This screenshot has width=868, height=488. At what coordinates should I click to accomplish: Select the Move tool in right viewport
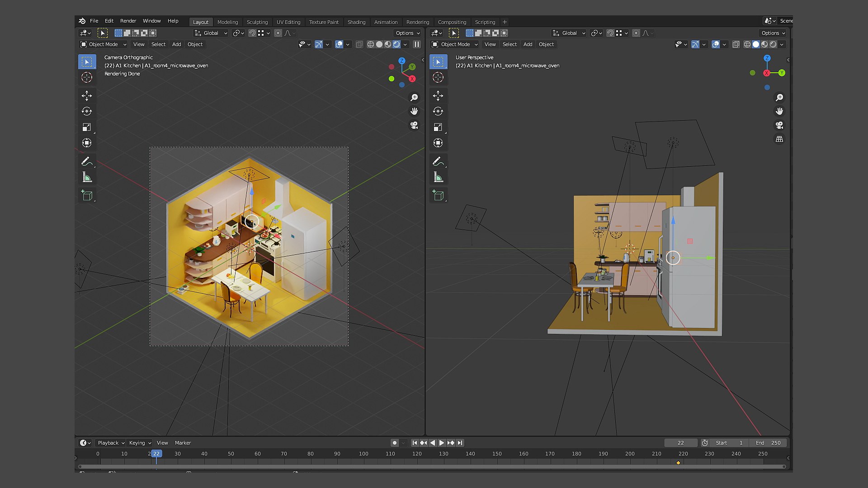[438, 95]
